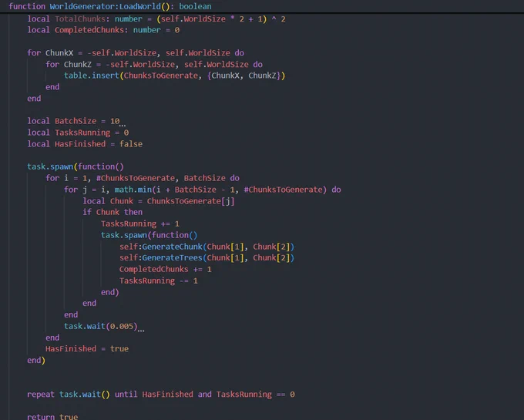Click 'local TasksRunning = 0' line
This screenshot has height=420, width=524.
[78, 133]
